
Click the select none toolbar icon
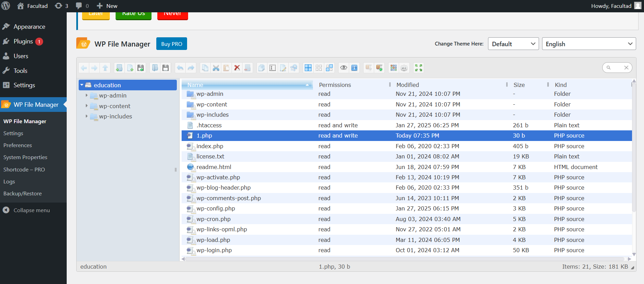click(x=319, y=68)
